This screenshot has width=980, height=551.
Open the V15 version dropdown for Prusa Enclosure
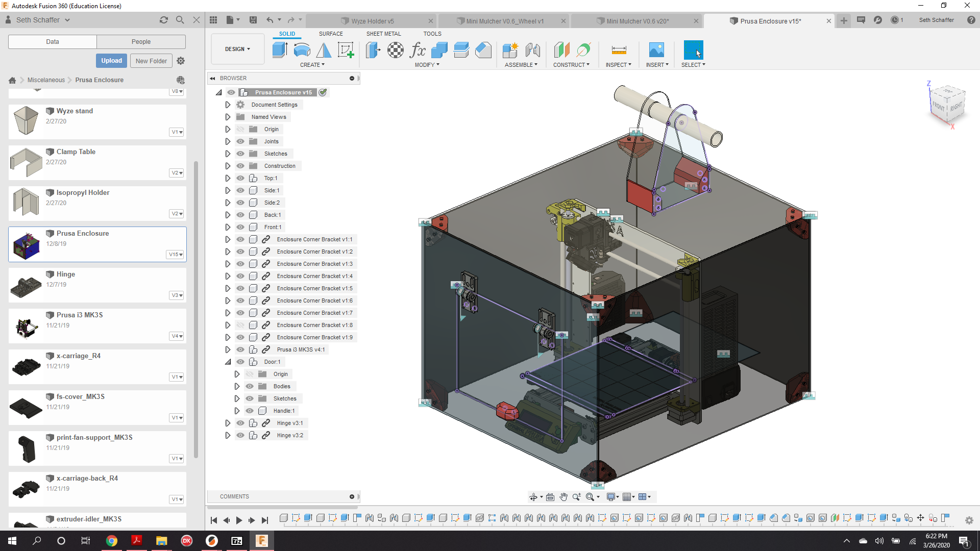point(175,254)
